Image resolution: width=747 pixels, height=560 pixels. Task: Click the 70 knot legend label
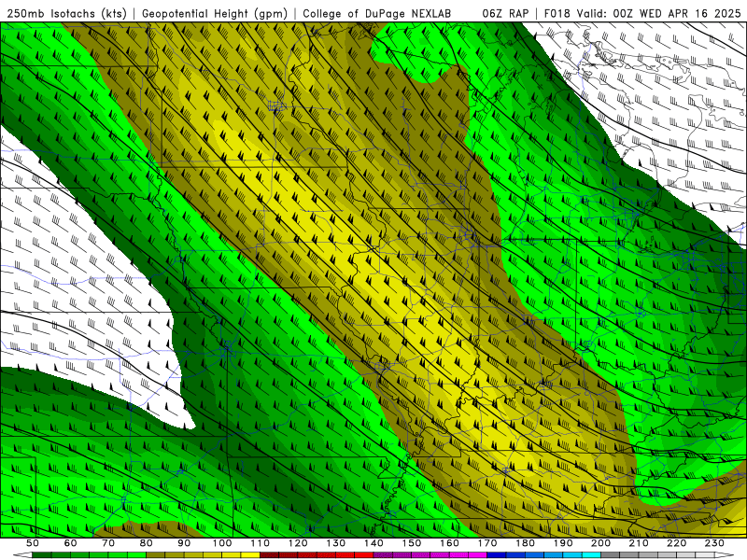(x=108, y=543)
